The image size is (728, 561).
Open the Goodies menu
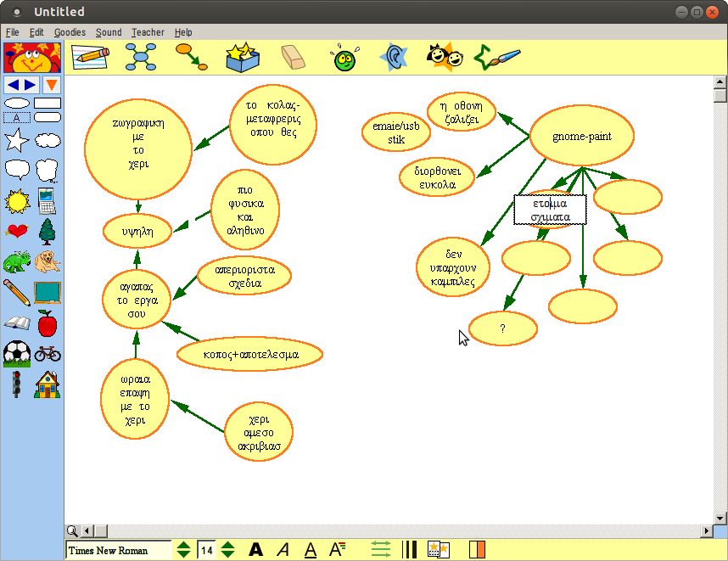(70, 32)
